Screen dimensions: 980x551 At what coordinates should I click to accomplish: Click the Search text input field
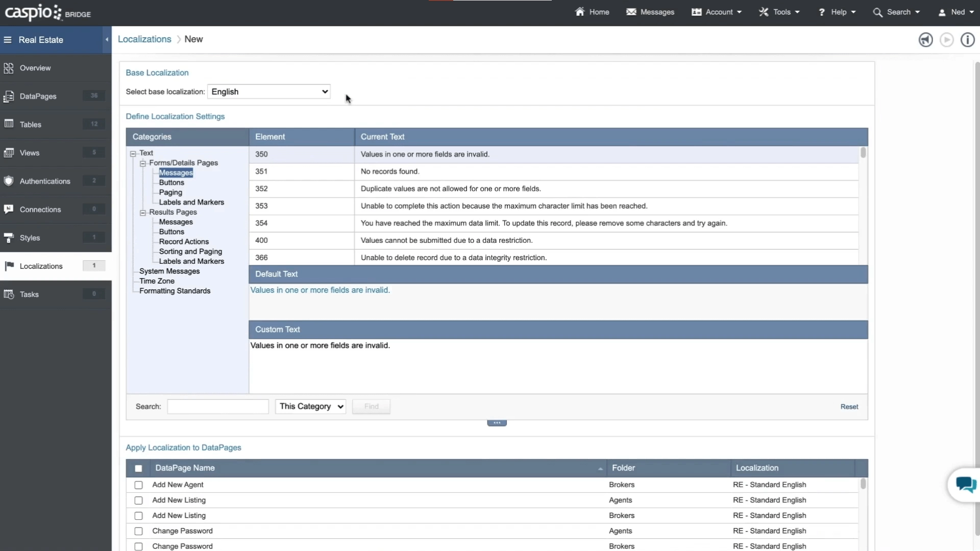point(218,407)
